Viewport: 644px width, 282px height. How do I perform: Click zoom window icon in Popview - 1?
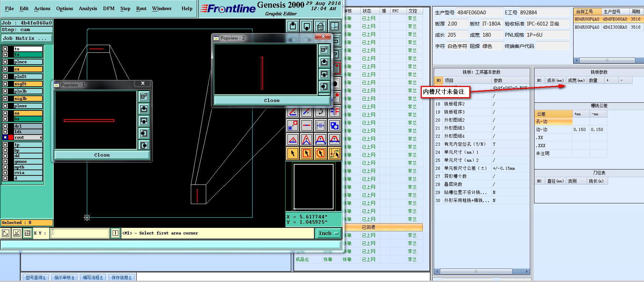(x=144, y=96)
